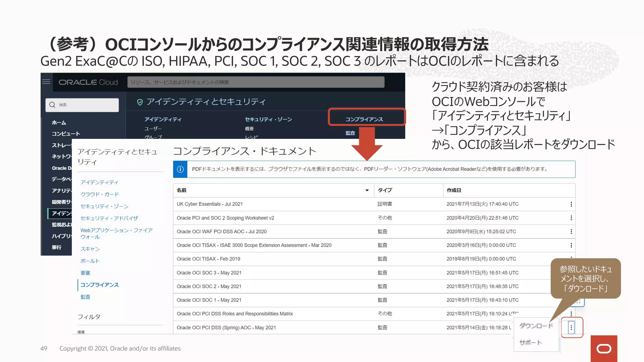The height and width of the screenshot is (362, 644).
Task: Select 'Oracle OCI SOC 2 - May 2021' document
Action: click(x=209, y=286)
